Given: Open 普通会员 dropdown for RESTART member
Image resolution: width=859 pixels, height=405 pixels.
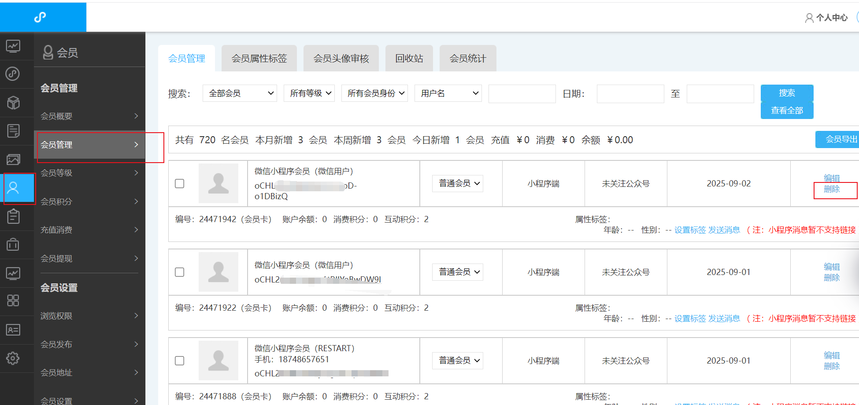Looking at the screenshot, I should click(457, 361).
